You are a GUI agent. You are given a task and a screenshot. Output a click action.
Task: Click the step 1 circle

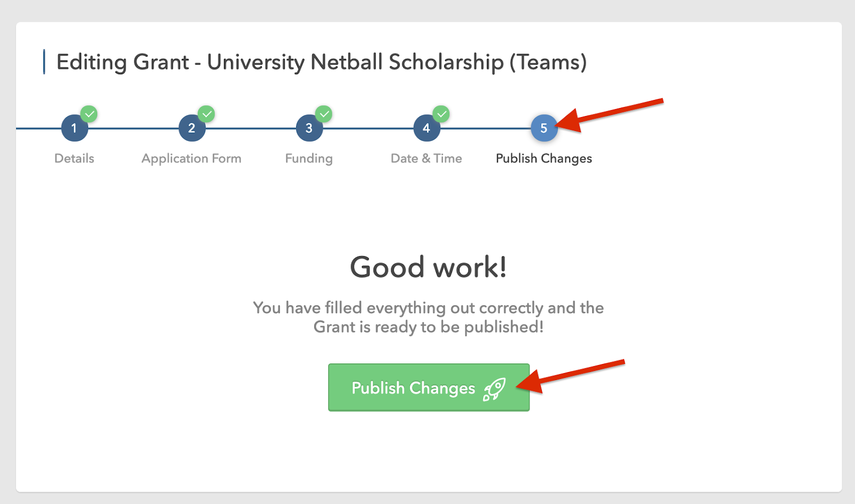tap(74, 128)
